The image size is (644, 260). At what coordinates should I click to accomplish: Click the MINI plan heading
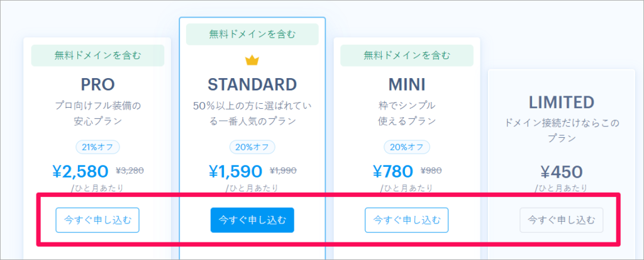coord(406,84)
